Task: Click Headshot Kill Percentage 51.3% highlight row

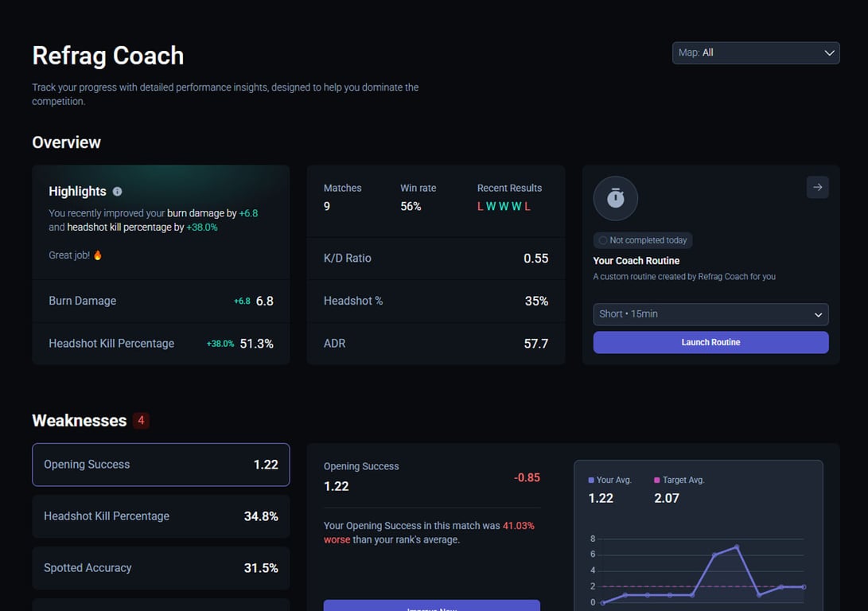Action: 161,344
